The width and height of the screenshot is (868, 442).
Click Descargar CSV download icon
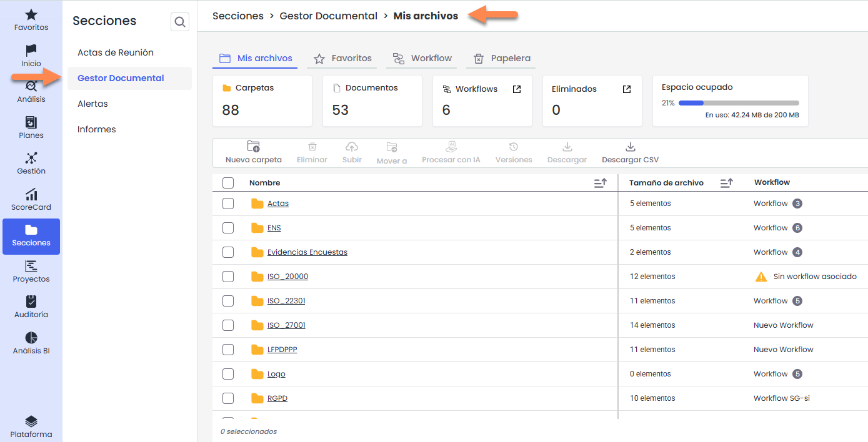click(630, 147)
